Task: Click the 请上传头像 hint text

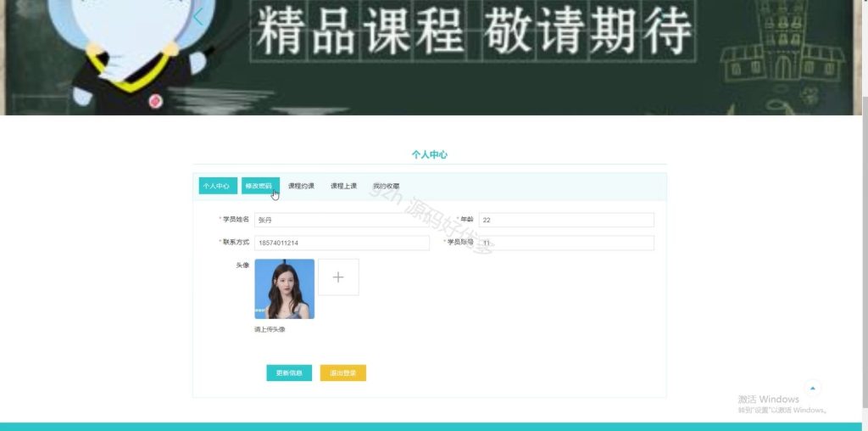Action: 270,330
